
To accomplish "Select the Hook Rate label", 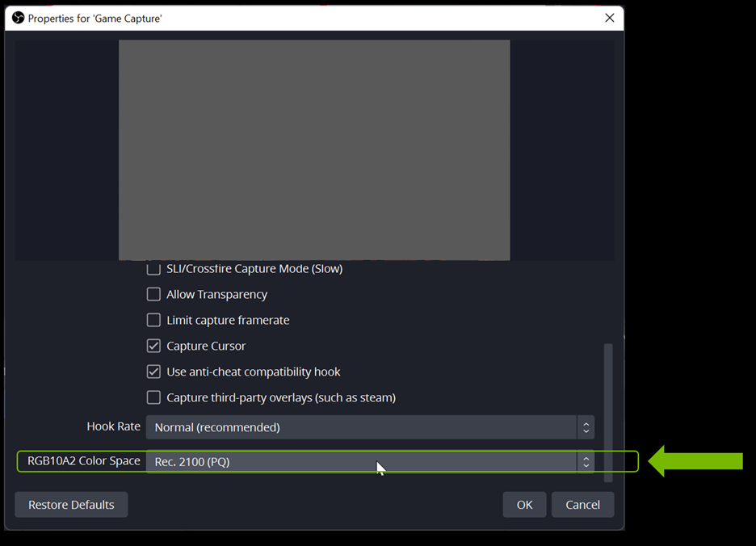I will (x=113, y=426).
